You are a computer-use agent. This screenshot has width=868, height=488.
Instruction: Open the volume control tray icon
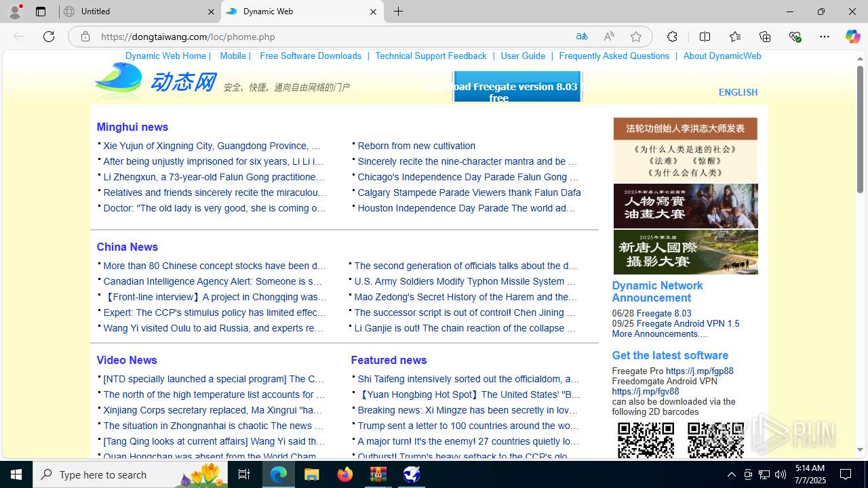point(781,474)
